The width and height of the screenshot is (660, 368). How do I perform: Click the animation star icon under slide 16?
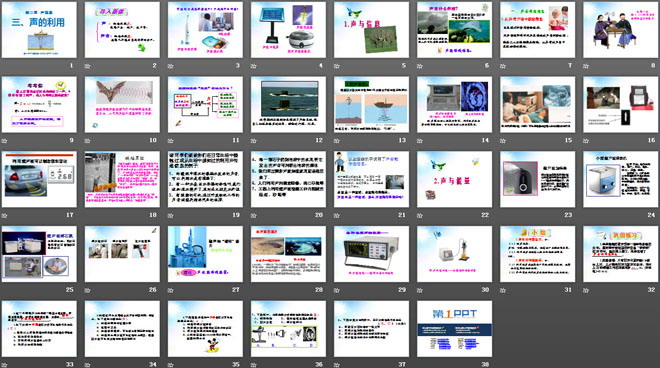coord(586,141)
